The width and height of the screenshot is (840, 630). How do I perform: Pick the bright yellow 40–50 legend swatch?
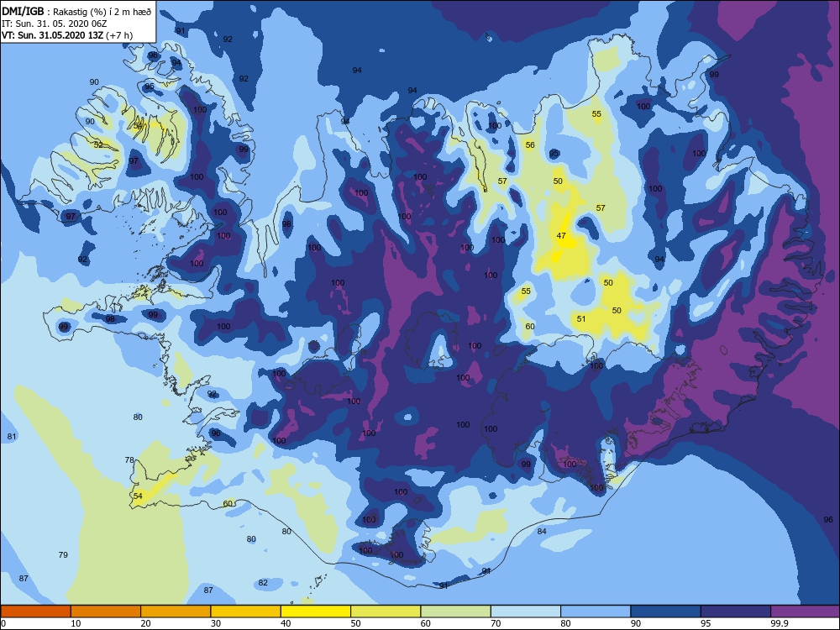tap(316, 612)
